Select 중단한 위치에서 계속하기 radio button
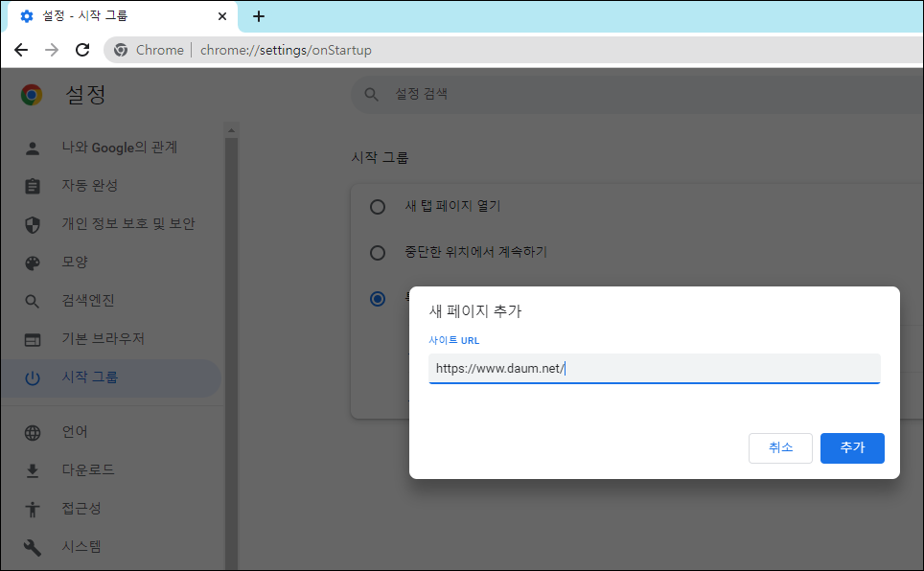The height and width of the screenshot is (571, 924). point(378,253)
